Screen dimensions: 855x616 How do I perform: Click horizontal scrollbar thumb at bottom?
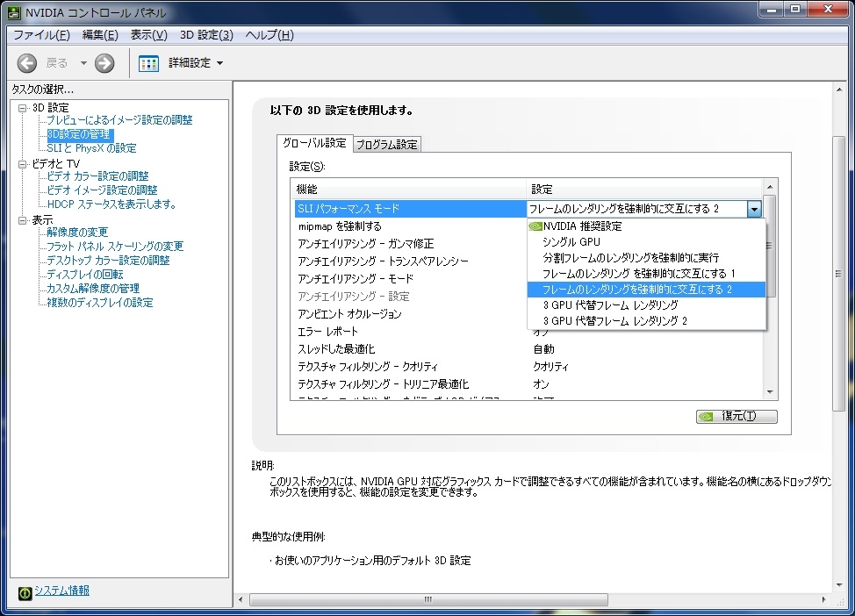[x=428, y=599]
